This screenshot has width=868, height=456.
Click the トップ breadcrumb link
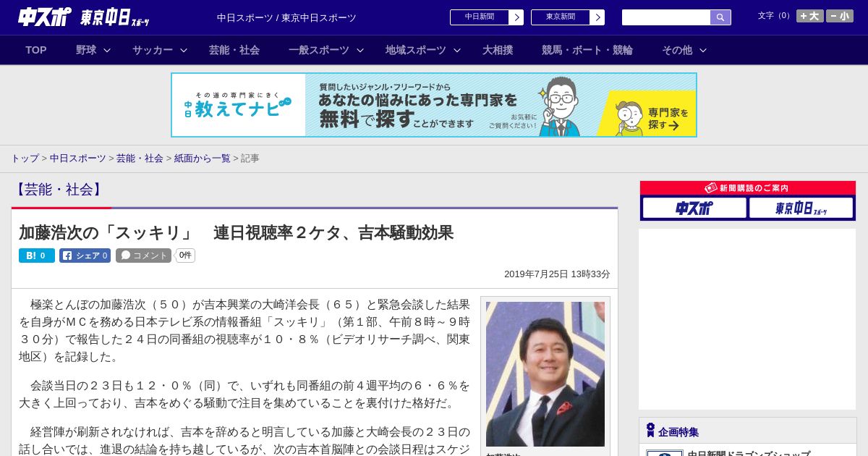(25, 159)
